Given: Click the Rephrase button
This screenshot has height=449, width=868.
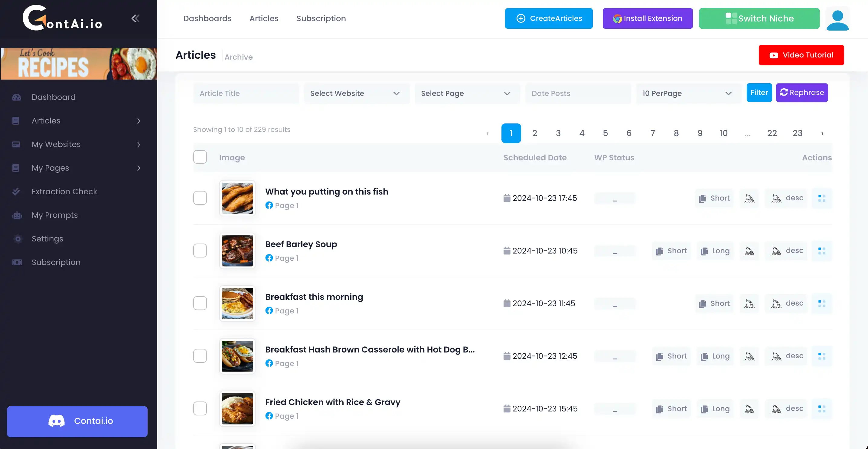Looking at the screenshot, I should 802,92.
